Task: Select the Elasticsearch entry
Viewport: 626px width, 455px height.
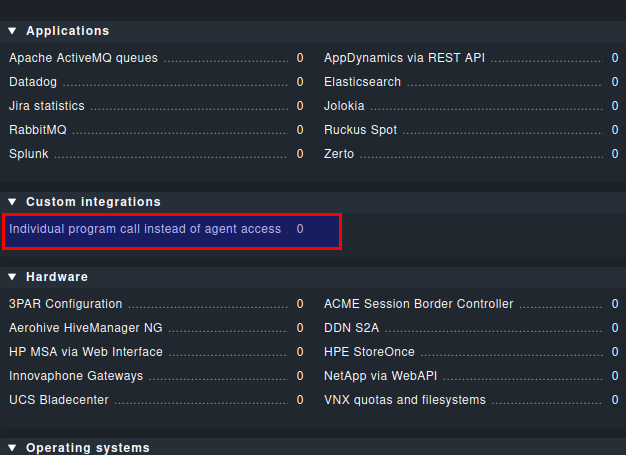Action: pyautogui.click(x=362, y=82)
